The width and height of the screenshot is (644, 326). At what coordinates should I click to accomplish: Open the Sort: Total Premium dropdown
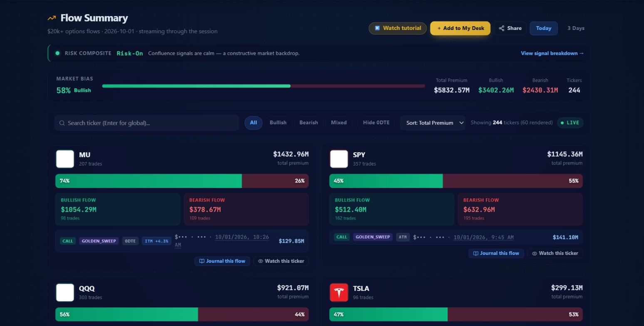(x=433, y=123)
